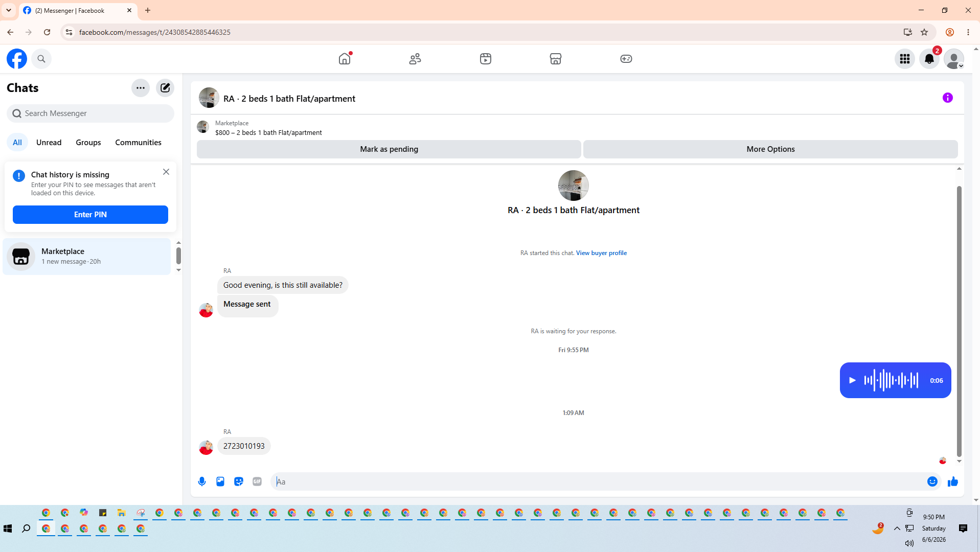Open the emoji picker
Screen dimensions: 980x552
click(x=932, y=481)
